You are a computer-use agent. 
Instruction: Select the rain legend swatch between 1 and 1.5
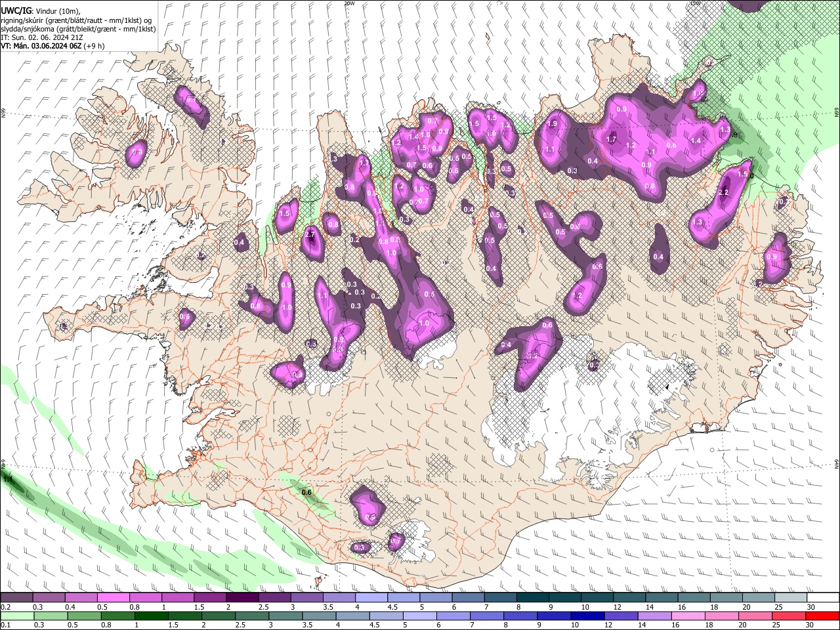(x=151, y=616)
